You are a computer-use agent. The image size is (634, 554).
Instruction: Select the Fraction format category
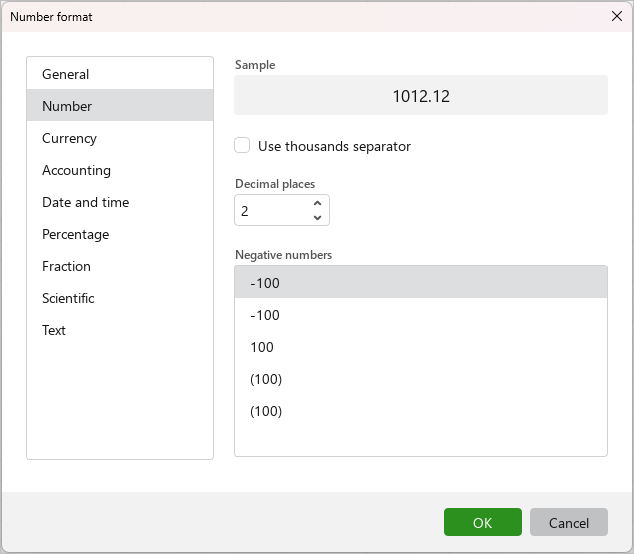(120, 266)
